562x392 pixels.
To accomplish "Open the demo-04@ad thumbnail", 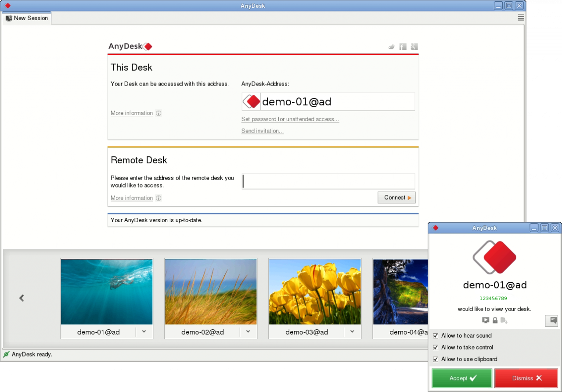I will [400, 291].
